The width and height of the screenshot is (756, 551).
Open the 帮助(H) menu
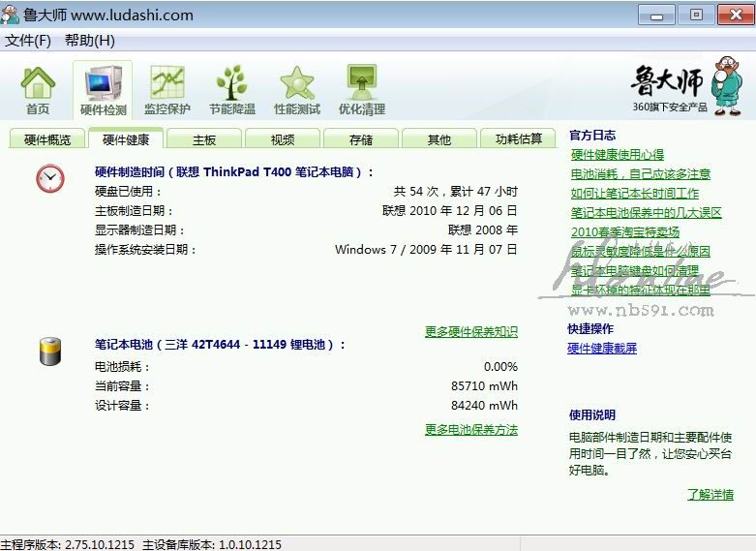tap(90, 41)
